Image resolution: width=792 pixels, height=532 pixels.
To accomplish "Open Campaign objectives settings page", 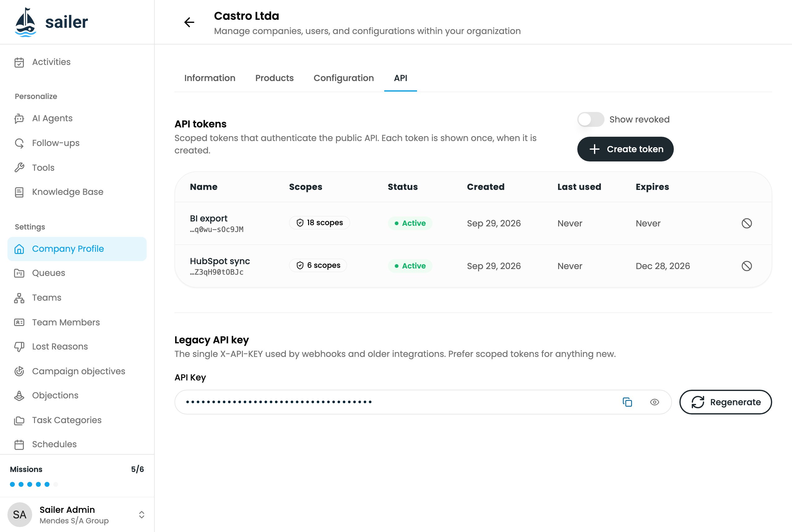I will (x=77, y=371).
